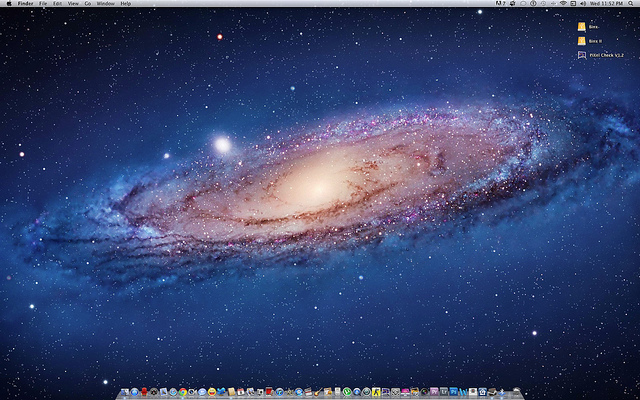Open the purple Adobe Py icon in Dock
The height and width of the screenshot is (400, 640).
[x=434, y=392]
